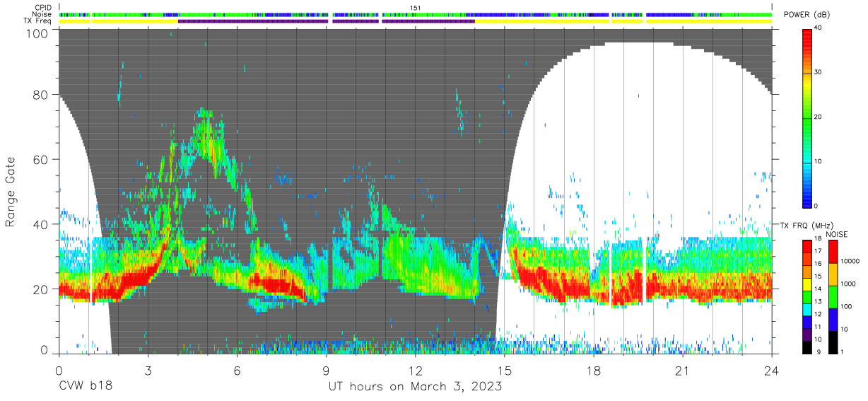Select the red top of the power colorbar

[808, 33]
